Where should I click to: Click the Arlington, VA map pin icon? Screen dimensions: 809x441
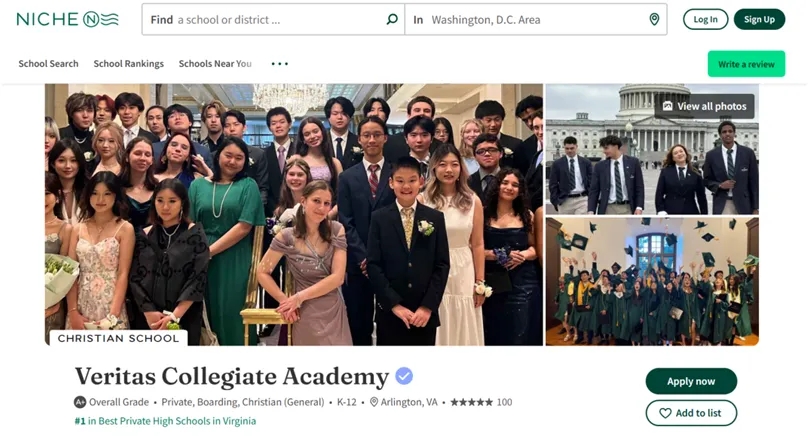[374, 402]
